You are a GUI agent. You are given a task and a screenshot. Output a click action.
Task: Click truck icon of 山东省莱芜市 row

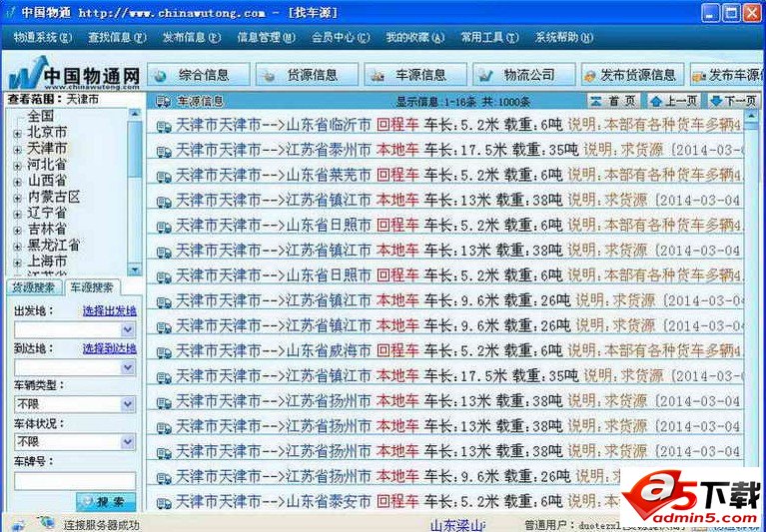click(164, 177)
